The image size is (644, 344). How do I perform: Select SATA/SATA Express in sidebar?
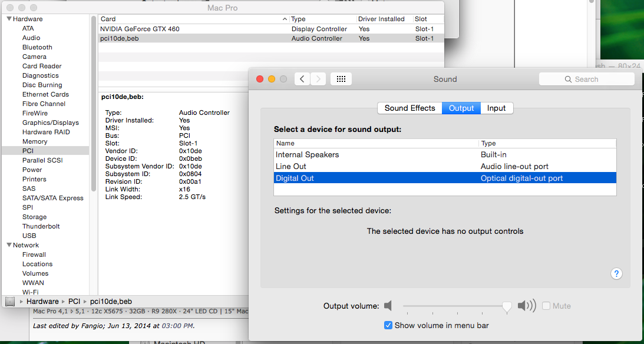coord(53,199)
